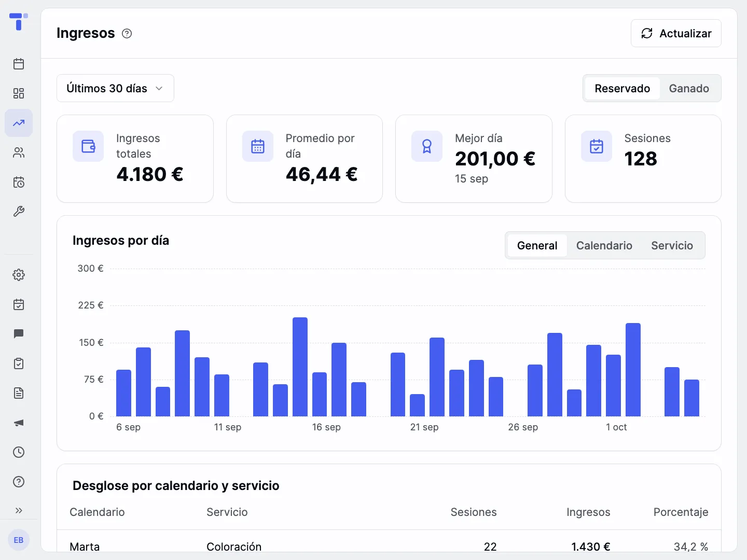Open the calendar icon in sidebar
Viewport: 747px width, 560px height.
(19, 64)
